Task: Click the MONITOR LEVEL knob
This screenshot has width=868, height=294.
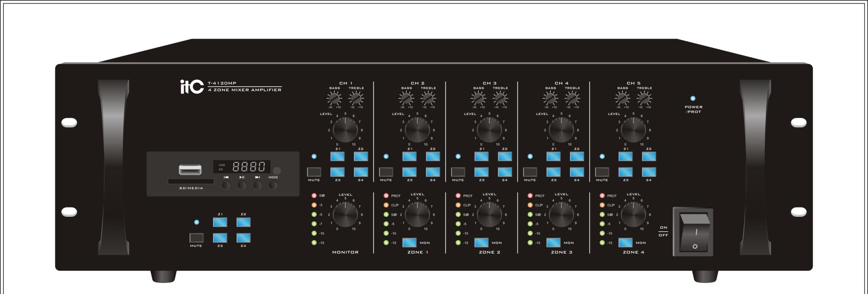Action: point(345,214)
